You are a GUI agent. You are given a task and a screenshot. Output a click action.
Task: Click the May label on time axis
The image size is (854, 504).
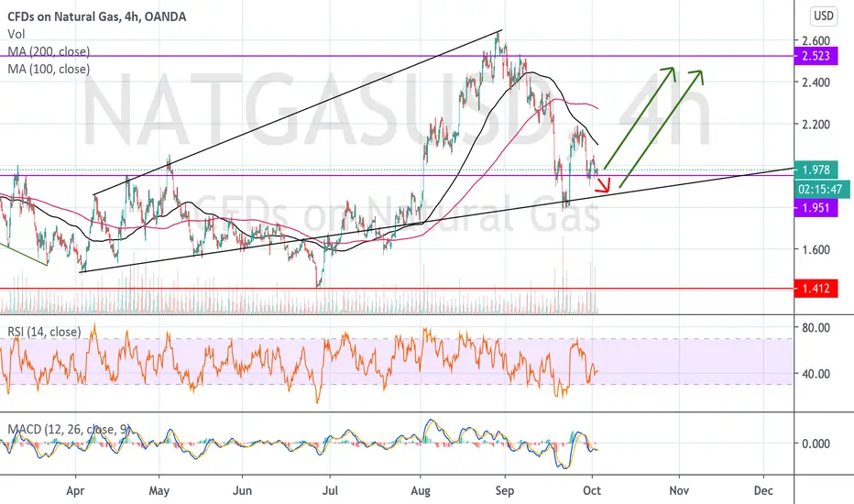point(159,490)
